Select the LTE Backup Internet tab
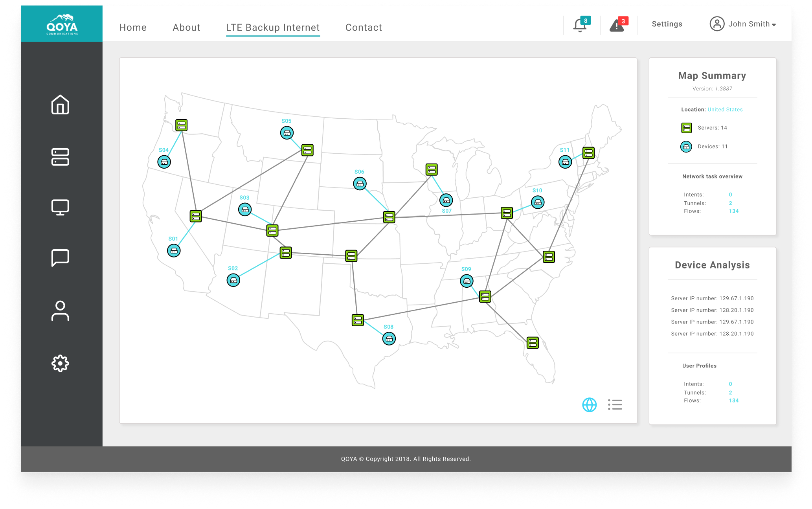The width and height of the screenshot is (812, 509). click(x=273, y=28)
